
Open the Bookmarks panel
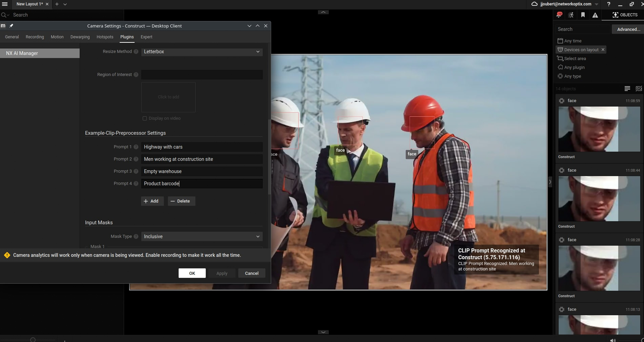tap(583, 15)
